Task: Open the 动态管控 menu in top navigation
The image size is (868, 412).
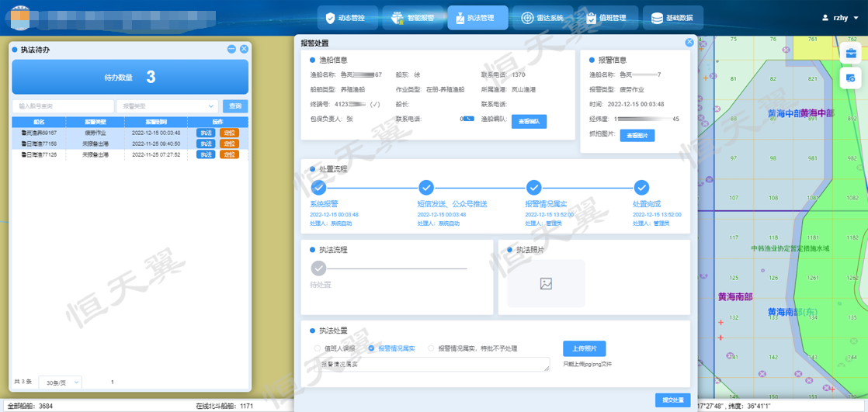Action: (x=350, y=18)
